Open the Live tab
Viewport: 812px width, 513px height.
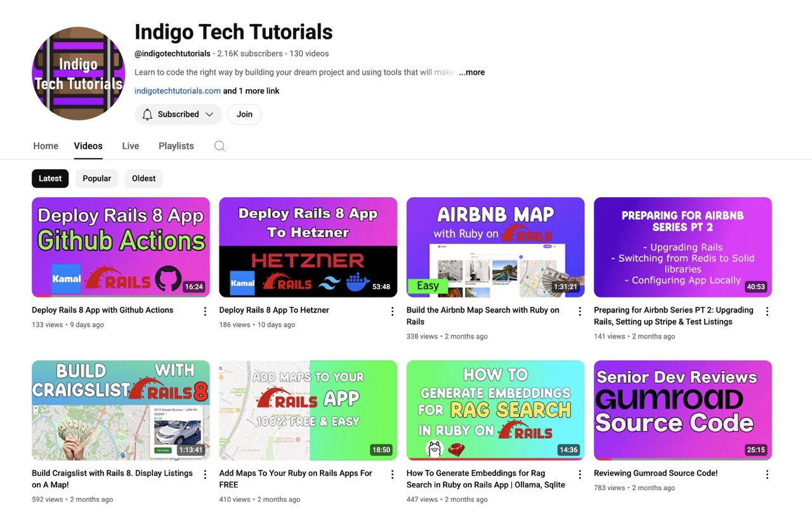131,146
